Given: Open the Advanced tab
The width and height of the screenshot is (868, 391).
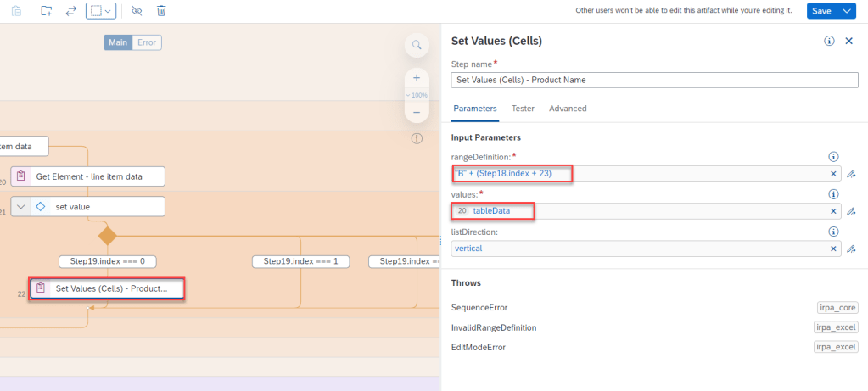Looking at the screenshot, I should pyautogui.click(x=568, y=109).
